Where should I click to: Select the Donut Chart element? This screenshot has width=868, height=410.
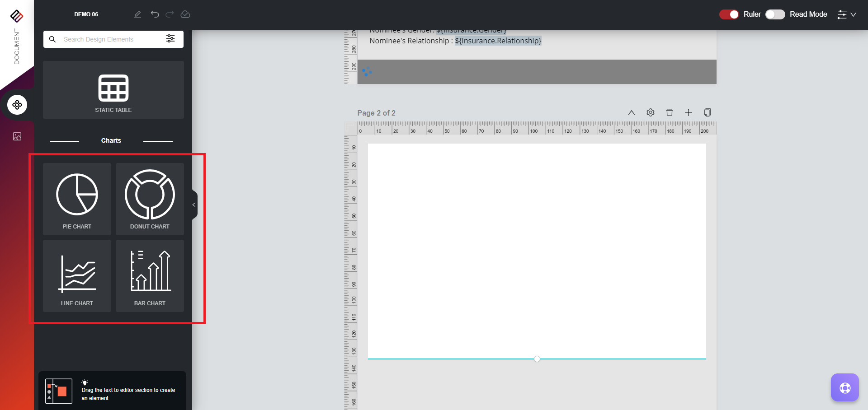pyautogui.click(x=150, y=199)
